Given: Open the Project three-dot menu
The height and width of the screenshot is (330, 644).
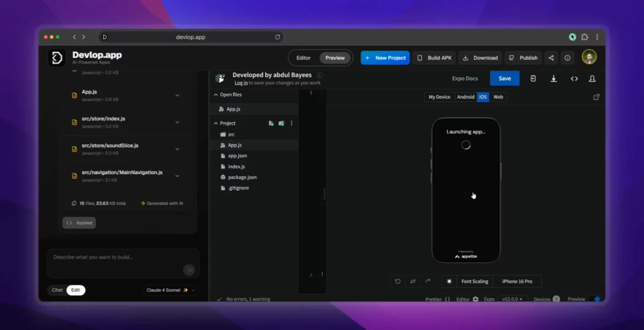Looking at the screenshot, I should click(291, 123).
